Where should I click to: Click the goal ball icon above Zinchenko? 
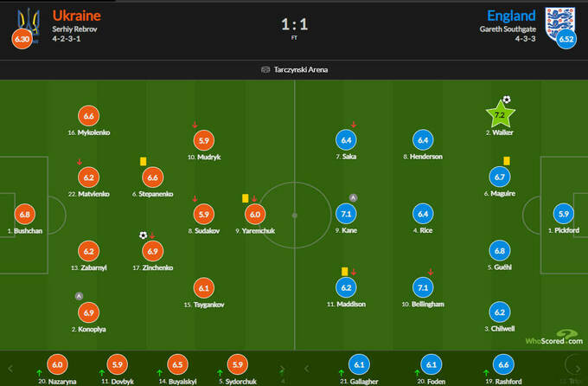pyautogui.click(x=144, y=235)
